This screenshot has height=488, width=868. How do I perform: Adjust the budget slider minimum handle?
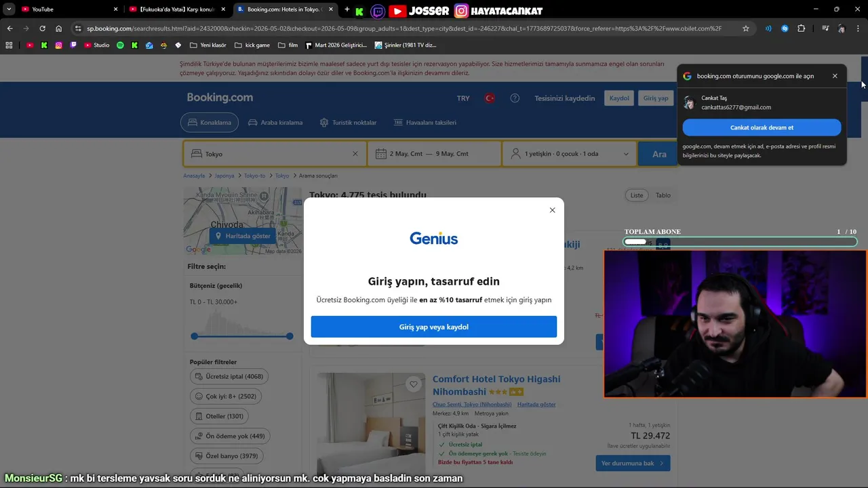click(195, 336)
